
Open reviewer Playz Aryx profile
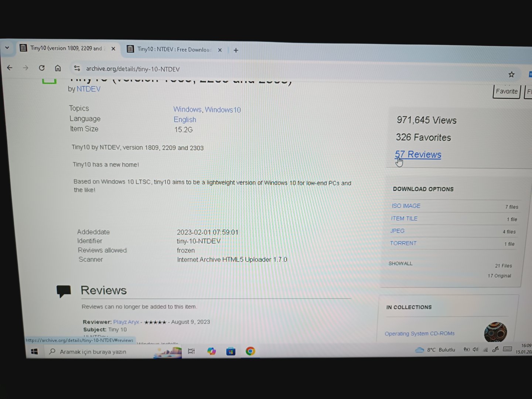click(x=126, y=322)
